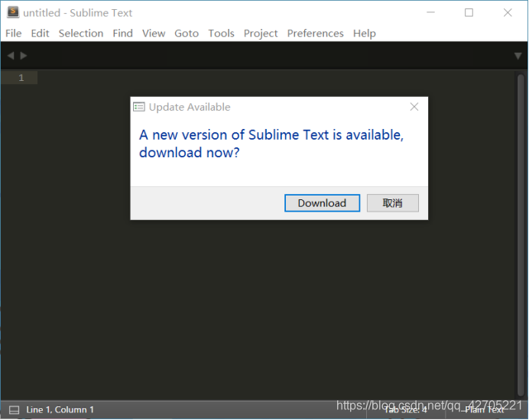Toggle side panel switcher icon in status bar

(x=14, y=410)
